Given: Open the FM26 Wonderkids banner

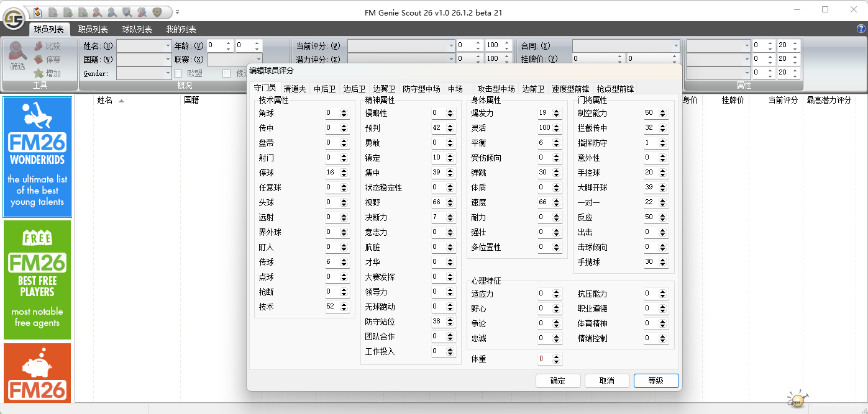Looking at the screenshot, I should click(37, 157).
